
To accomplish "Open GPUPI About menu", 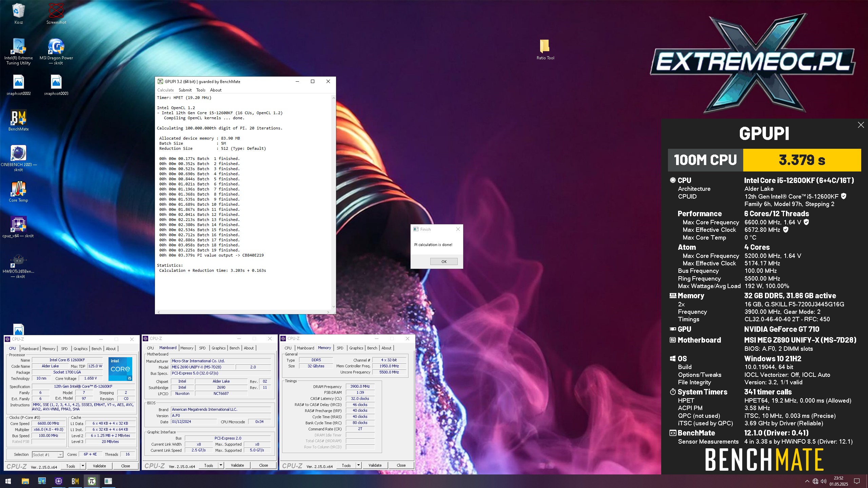I will (216, 90).
